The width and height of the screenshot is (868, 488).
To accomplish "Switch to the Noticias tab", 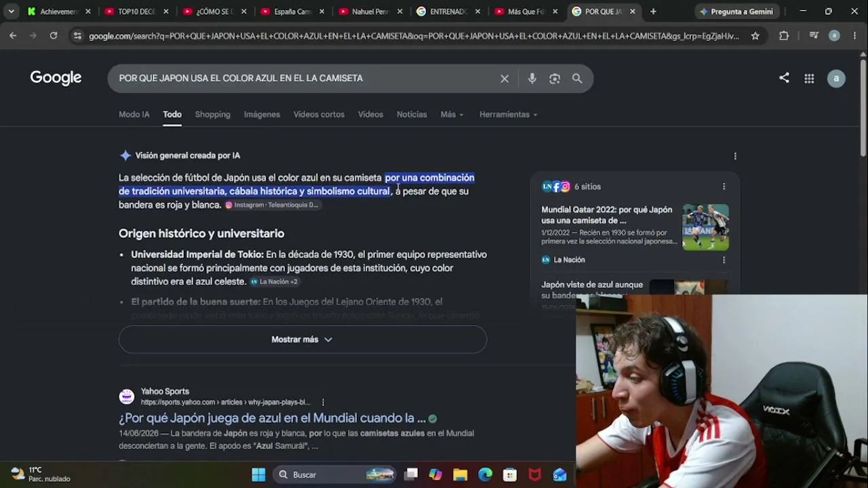I will (x=412, y=115).
